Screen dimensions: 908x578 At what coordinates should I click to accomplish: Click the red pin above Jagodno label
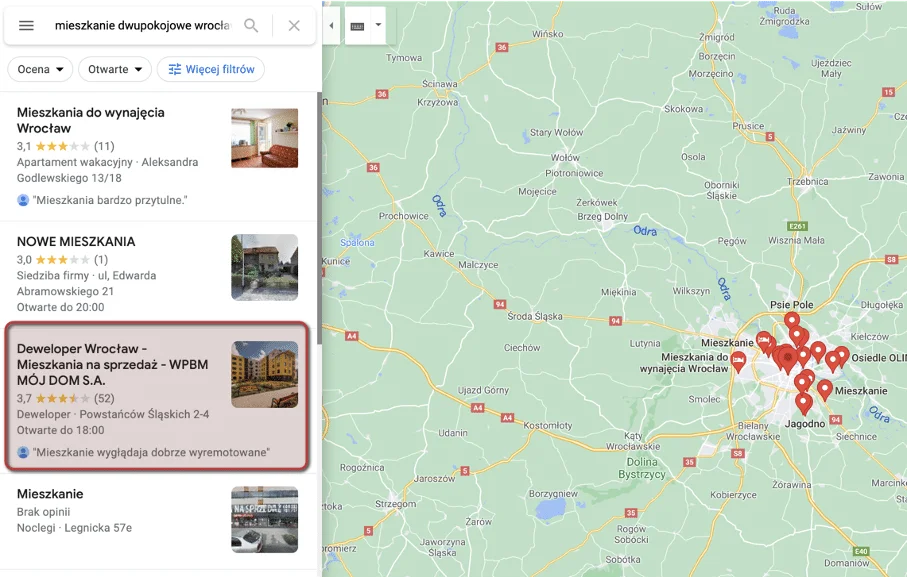pos(803,404)
